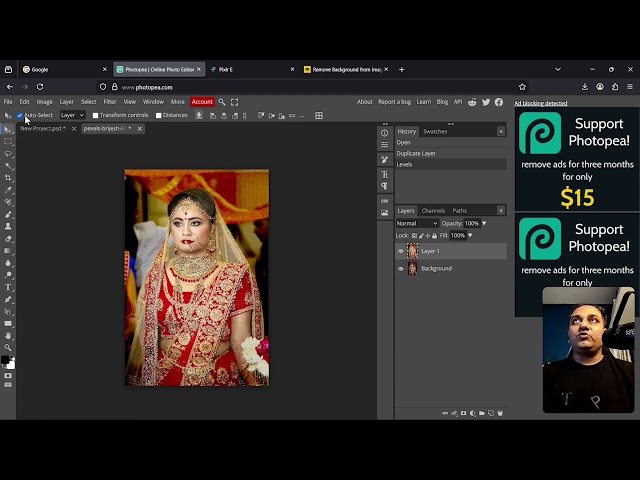
Task: Click the download icon in options bar
Action: tap(199, 116)
